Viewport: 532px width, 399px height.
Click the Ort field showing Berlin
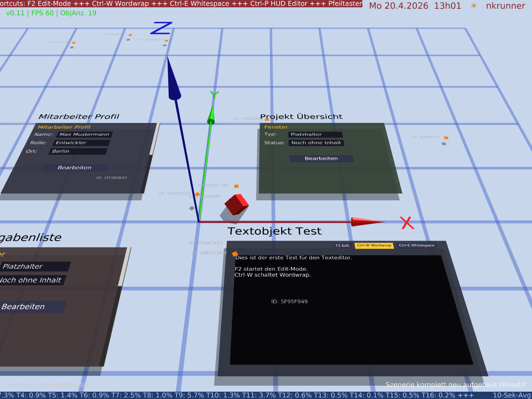[x=78, y=151]
